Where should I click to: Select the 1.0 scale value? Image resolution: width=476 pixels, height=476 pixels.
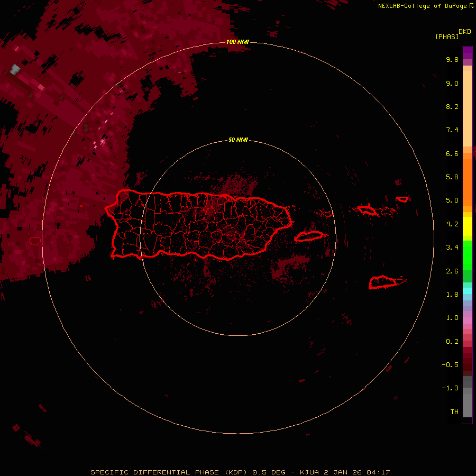click(452, 318)
